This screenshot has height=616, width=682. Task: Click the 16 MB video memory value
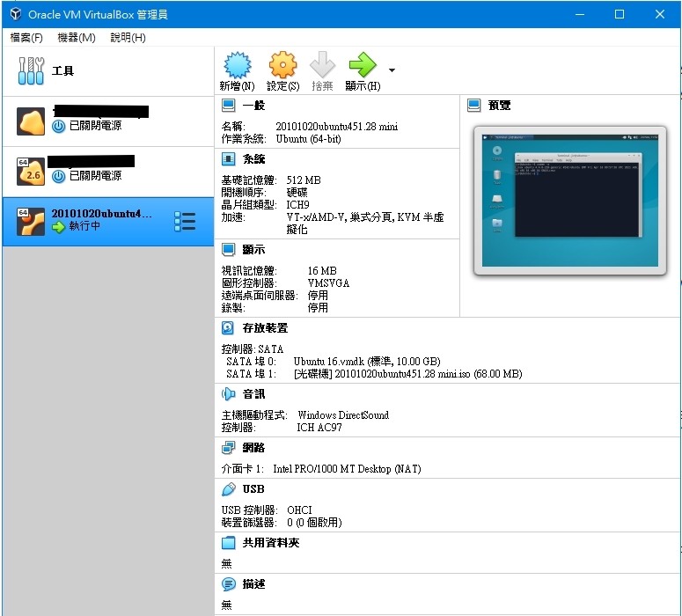[322, 270]
